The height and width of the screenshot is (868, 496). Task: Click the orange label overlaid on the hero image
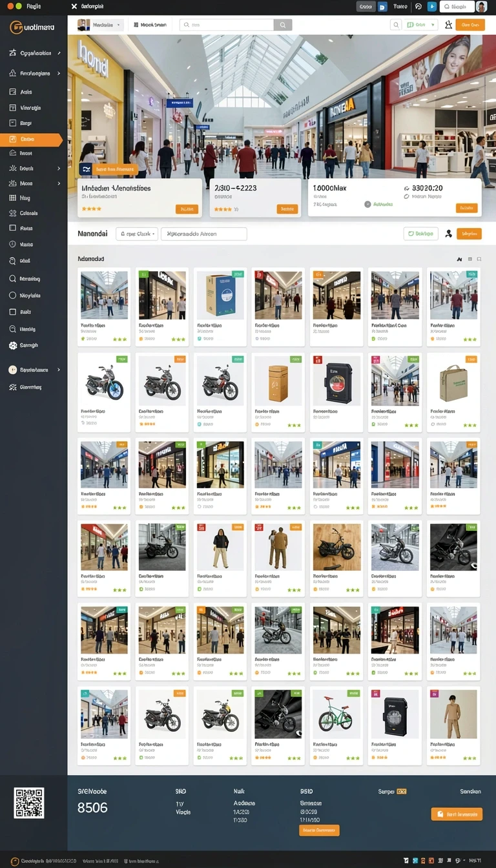115,169
